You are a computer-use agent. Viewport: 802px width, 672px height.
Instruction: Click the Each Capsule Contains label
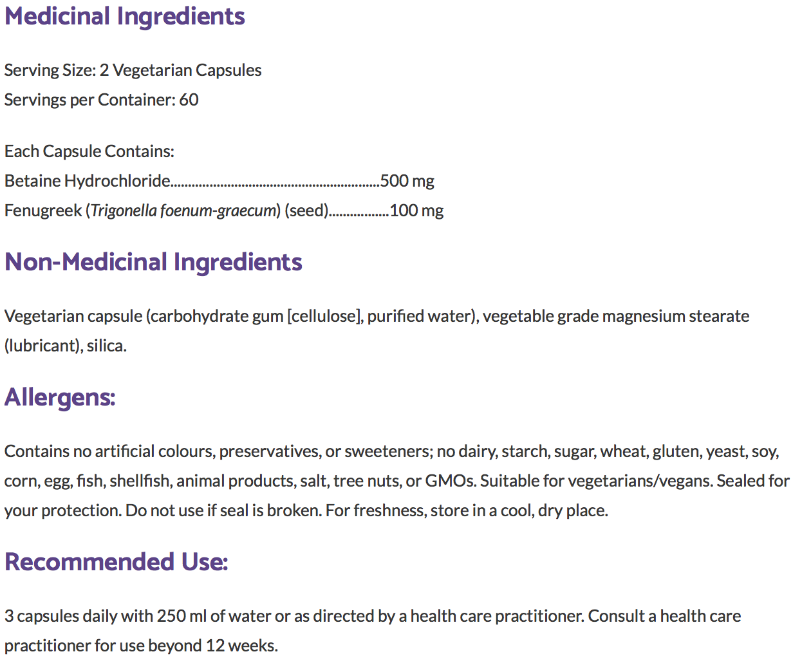tap(89, 151)
